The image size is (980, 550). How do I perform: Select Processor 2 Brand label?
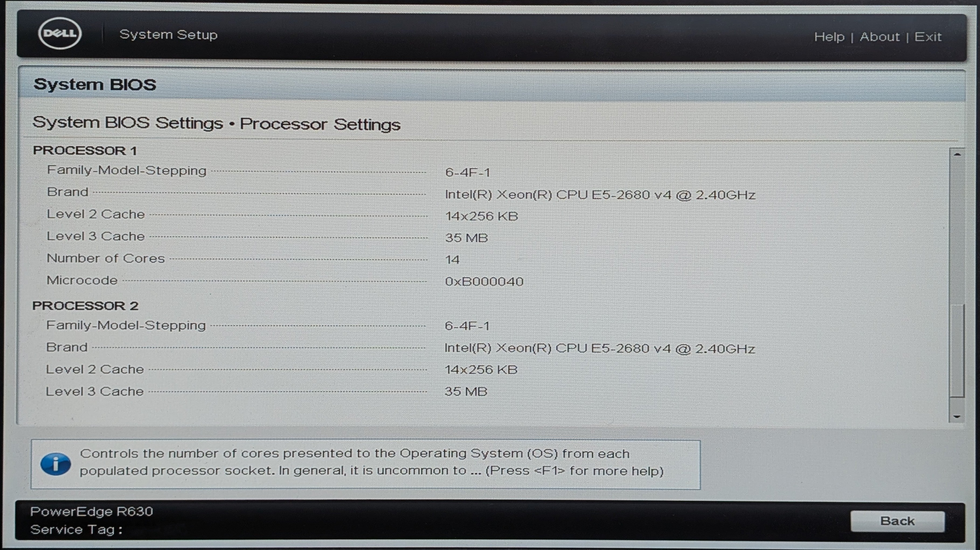pyautogui.click(x=67, y=347)
